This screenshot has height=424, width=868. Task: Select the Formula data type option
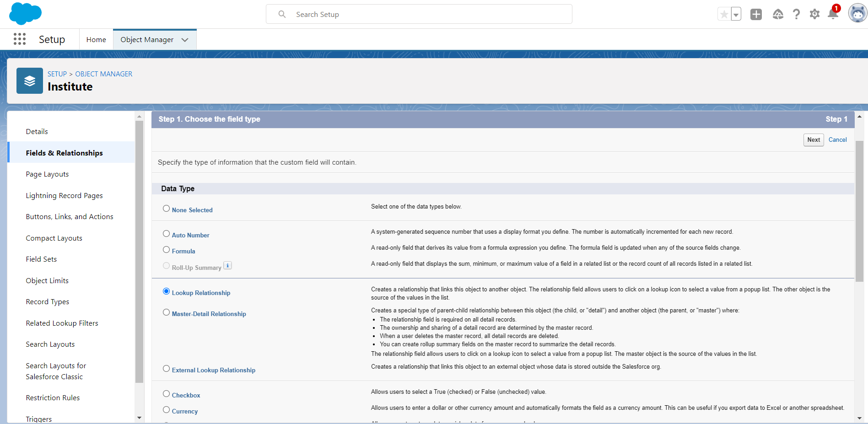coord(167,250)
